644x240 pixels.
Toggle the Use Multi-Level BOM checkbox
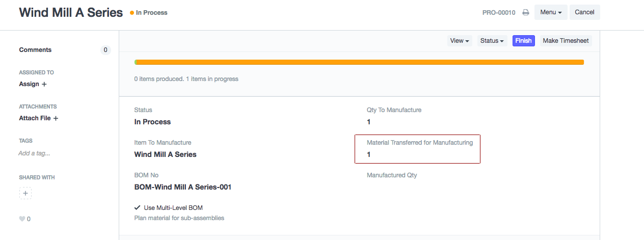137,208
